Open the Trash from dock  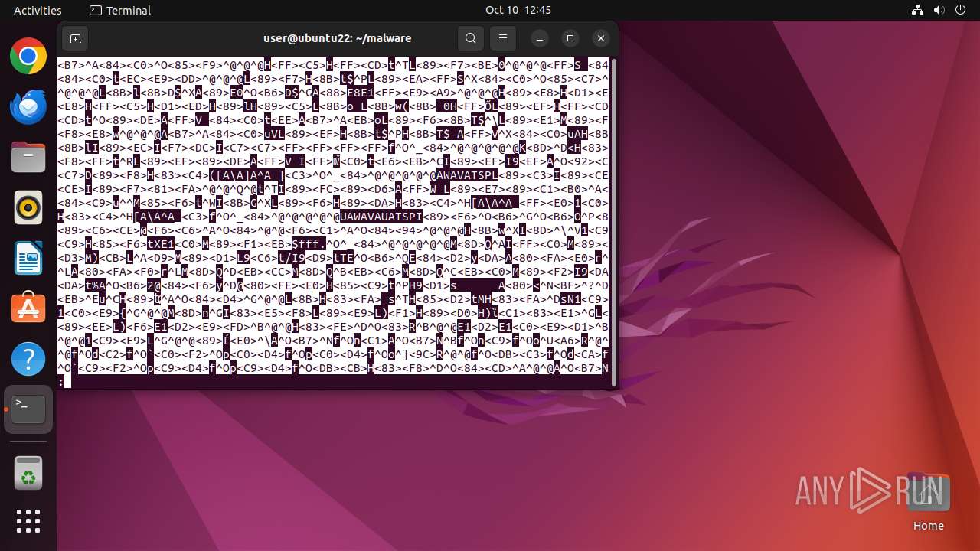(28, 474)
